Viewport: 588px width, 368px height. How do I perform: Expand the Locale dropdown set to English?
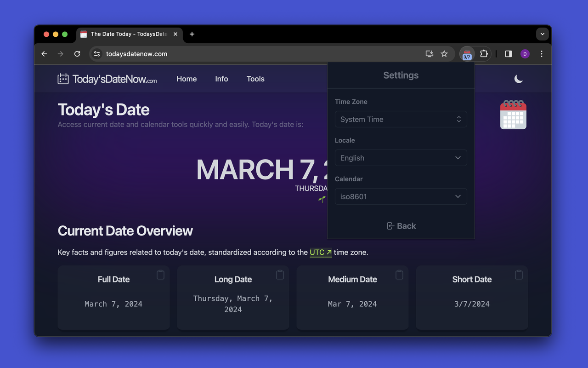401,158
